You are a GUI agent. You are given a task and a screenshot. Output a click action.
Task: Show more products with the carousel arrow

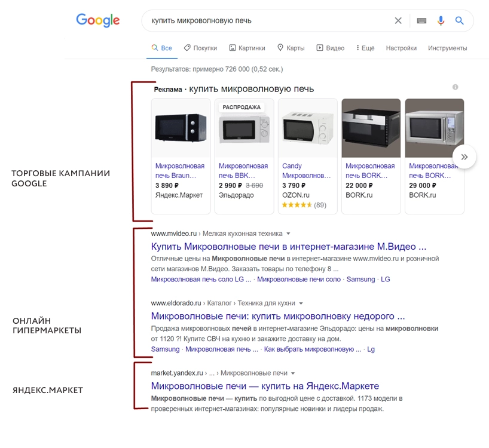point(464,157)
